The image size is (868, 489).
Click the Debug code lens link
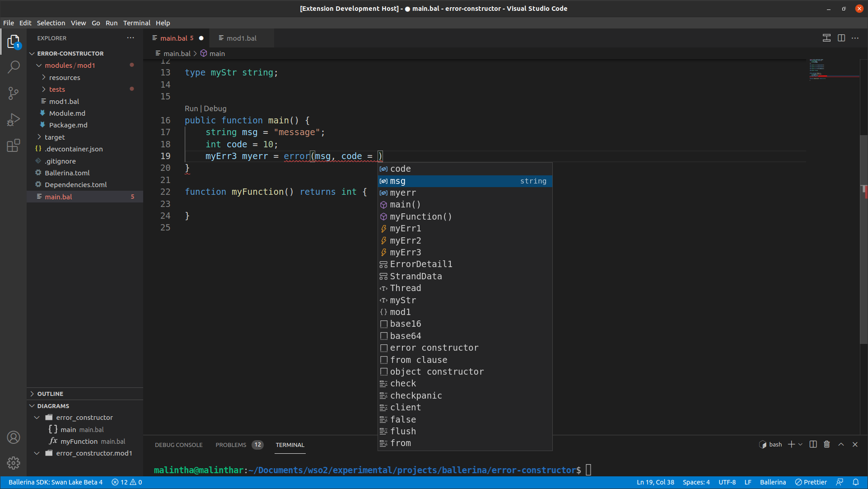(215, 108)
